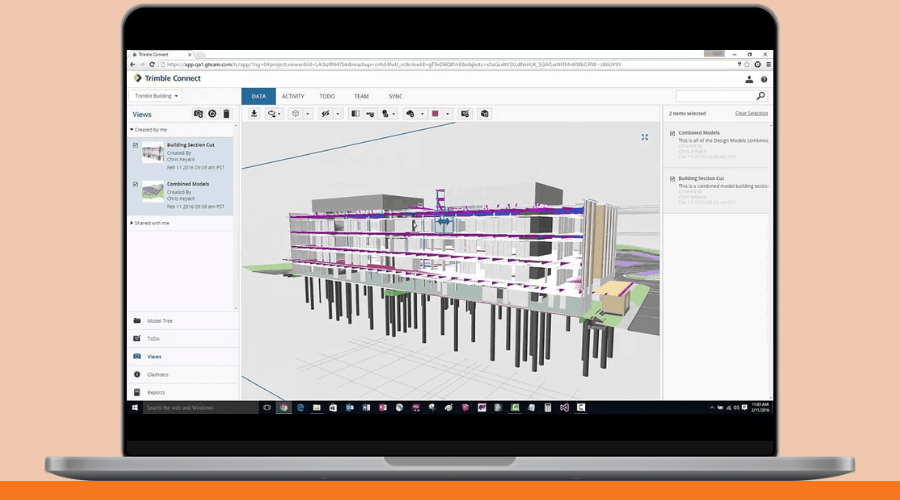The width and height of the screenshot is (900, 500).
Task: Delete selected views with trash icon
Action: coord(226,114)
